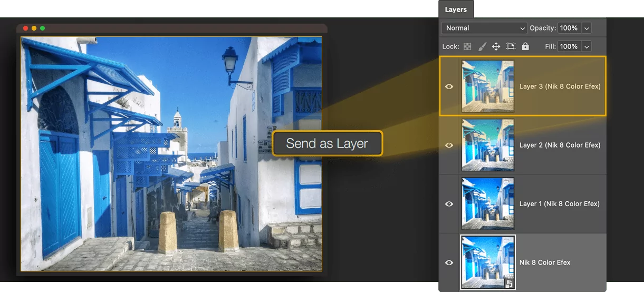Click the lock all padlock icon

(525, 46)
